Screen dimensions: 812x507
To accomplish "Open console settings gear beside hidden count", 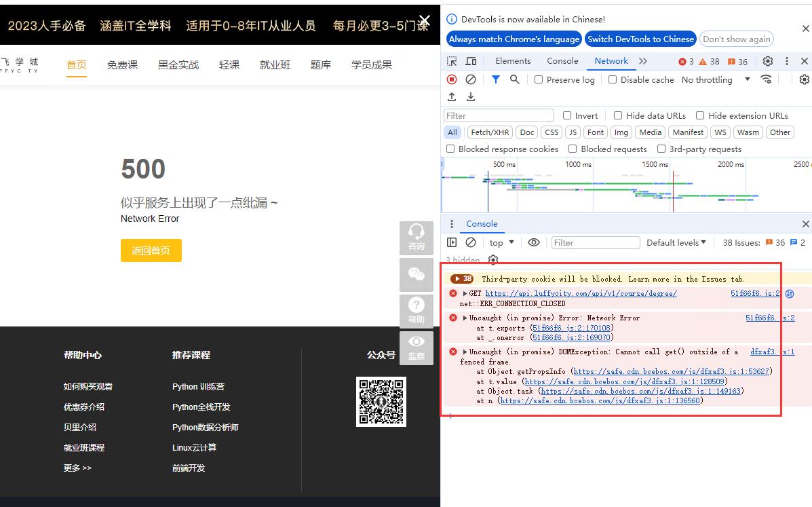I will point(493,259).
